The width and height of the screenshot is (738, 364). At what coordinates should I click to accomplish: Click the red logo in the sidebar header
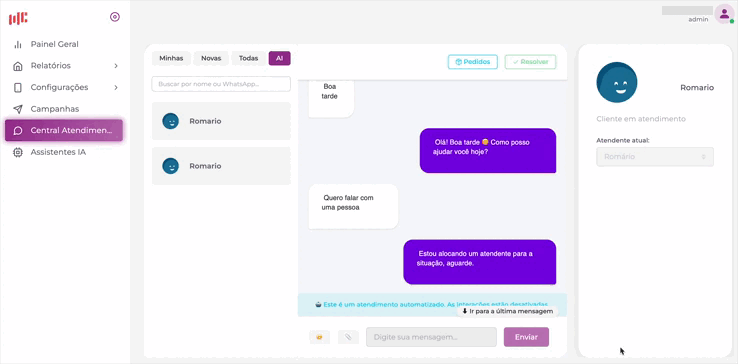click(x=18, y=18)
